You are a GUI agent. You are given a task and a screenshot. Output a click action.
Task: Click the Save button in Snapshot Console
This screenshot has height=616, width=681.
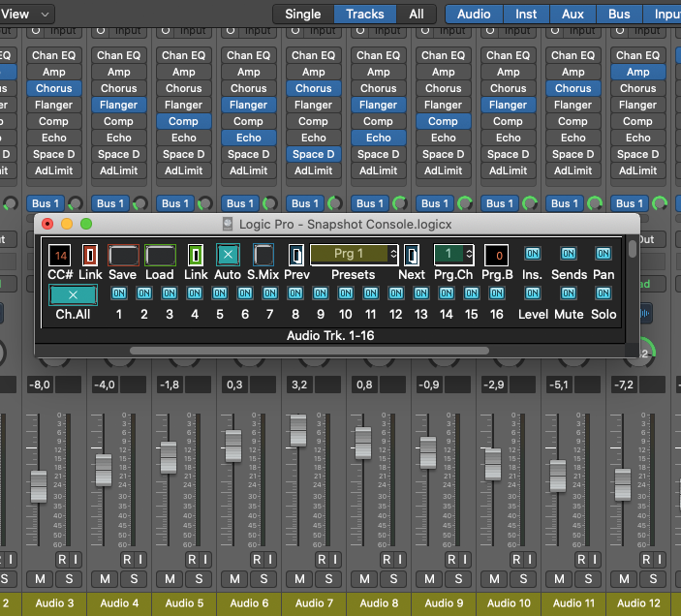click(x=123, y=255)
